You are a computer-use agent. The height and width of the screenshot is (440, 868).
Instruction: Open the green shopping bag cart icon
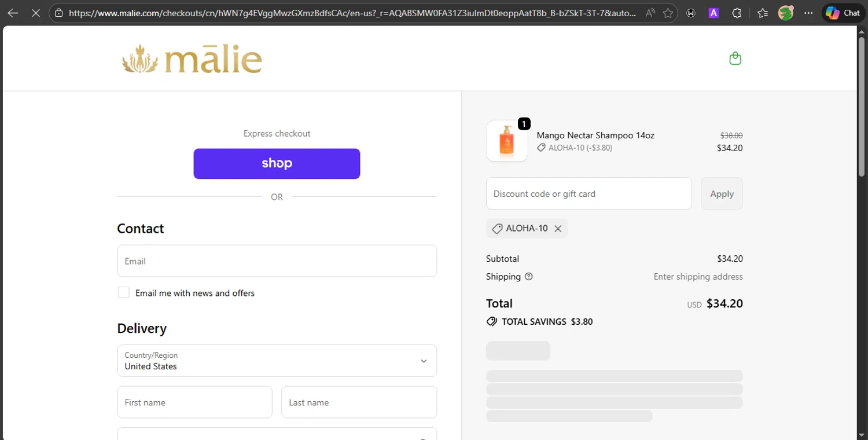pyautogui.click(x=735, y=58)
